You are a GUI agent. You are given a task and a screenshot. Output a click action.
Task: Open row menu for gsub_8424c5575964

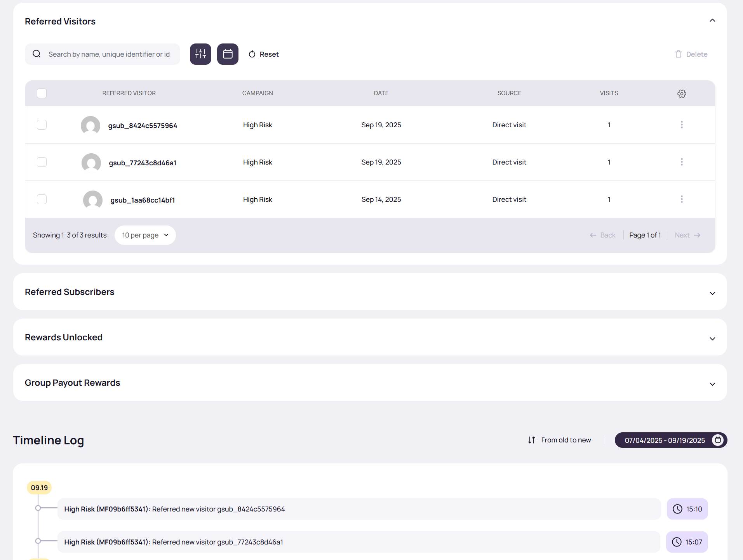(682, 125)
